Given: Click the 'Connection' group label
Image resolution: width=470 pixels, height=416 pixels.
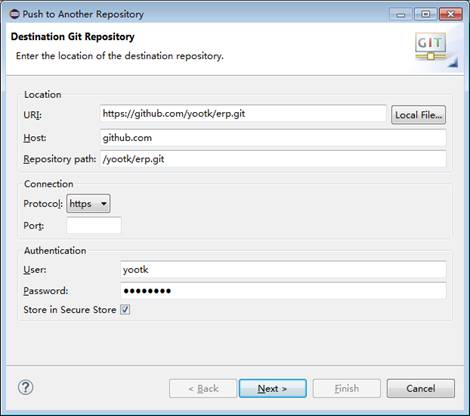Looking at the screenshot, I should coord(49,184).
